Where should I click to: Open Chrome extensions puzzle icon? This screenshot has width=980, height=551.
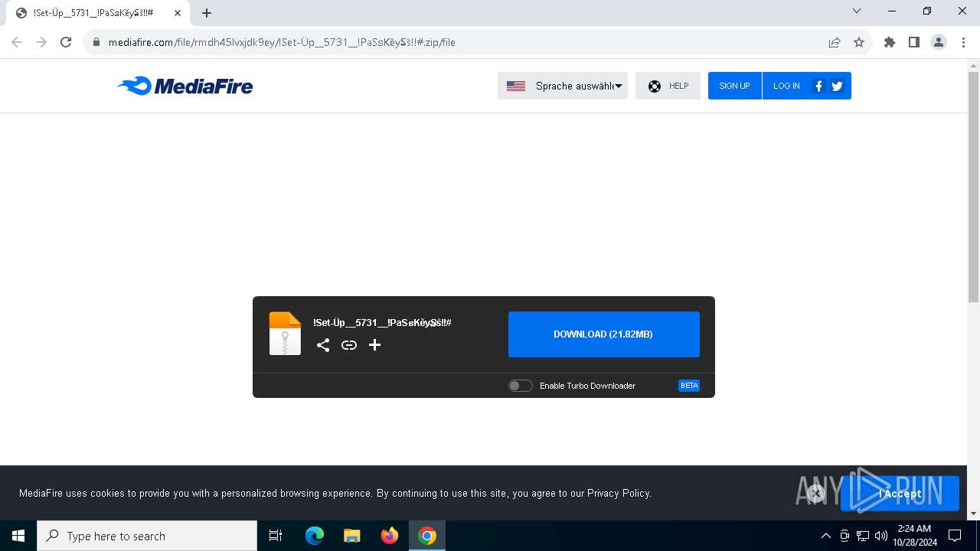[x=890, y=42]
